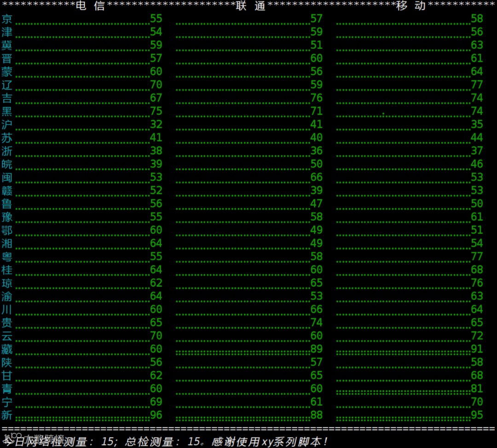Select the 赣 province label

[7, 190]
